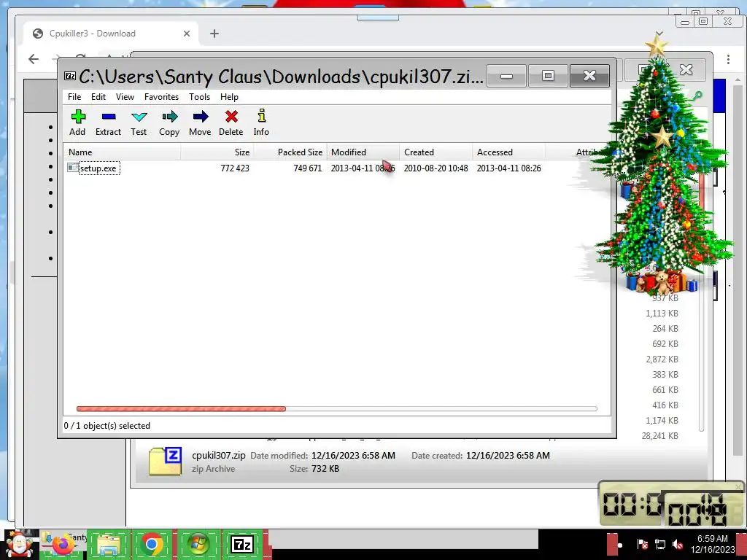747x560 pixels.
Task: Open the Edit menu
Action: [x=98, y=97]
